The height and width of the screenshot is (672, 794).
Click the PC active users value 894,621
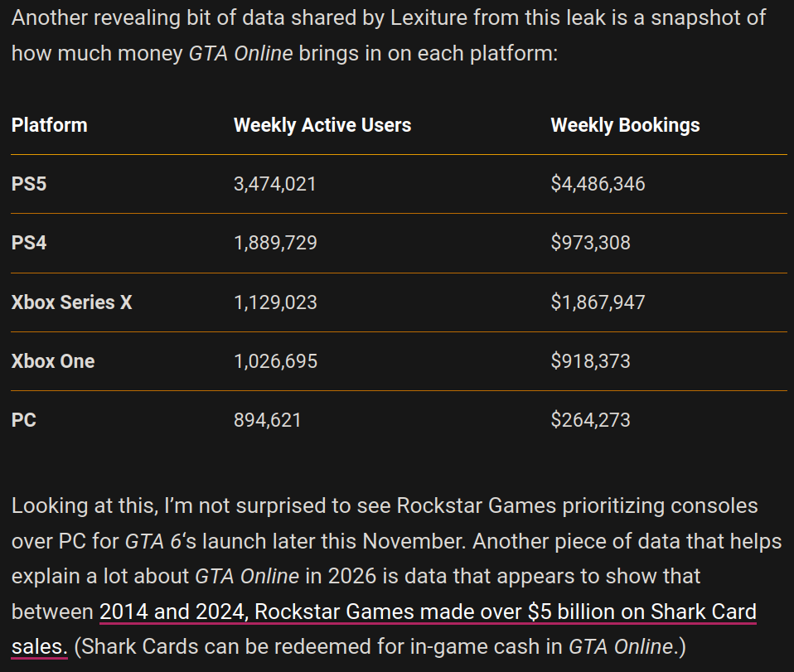pyautogui.click(x=268, y=420)
